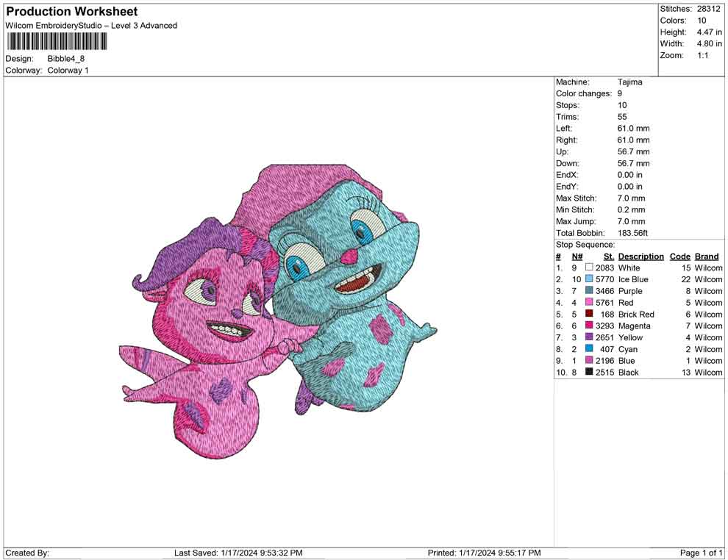Click the Height value '4.47 in'

point(709,32)
